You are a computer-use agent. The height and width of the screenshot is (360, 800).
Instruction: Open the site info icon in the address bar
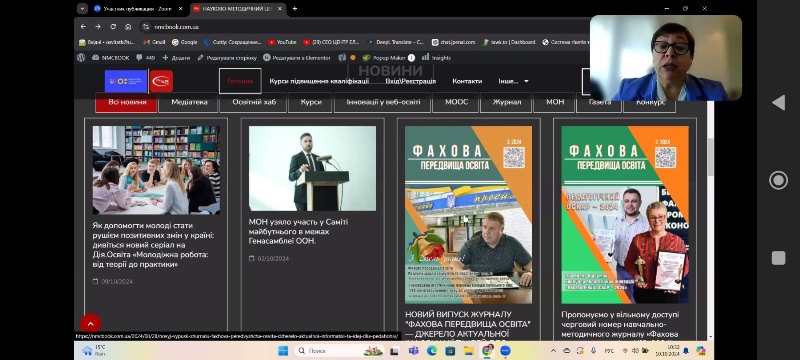coord(146,27)
